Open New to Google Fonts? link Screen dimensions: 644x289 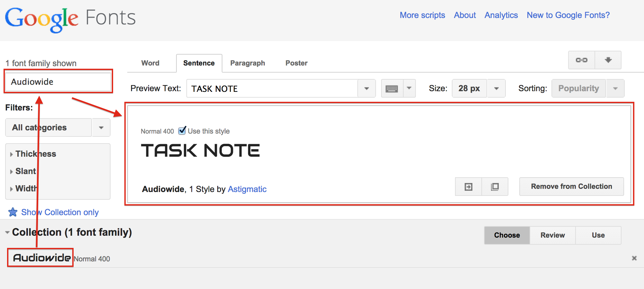(568, 15)
